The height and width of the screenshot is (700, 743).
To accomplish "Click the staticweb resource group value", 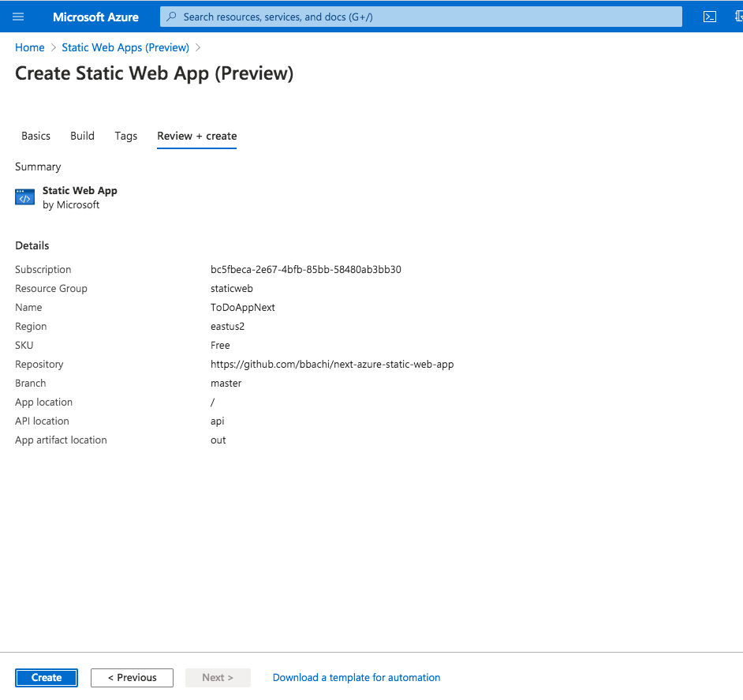I will 232,288.
